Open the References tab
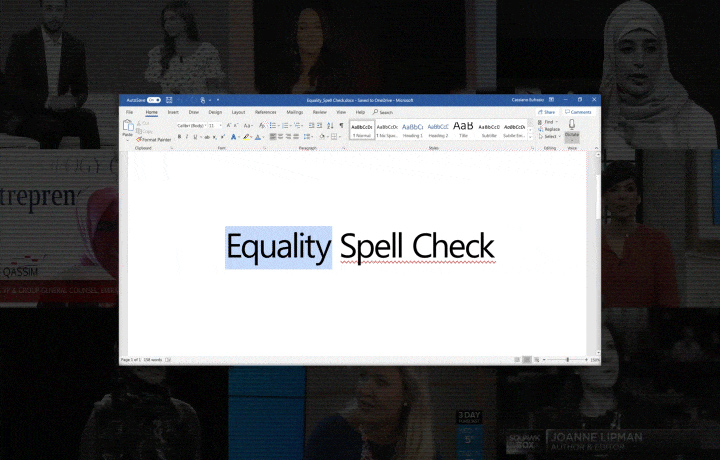The image size is (720, 460). coord(265,112)
